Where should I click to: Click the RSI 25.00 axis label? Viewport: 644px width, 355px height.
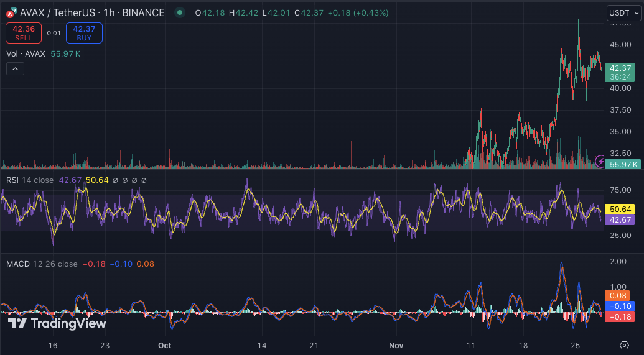click(620, 236)
